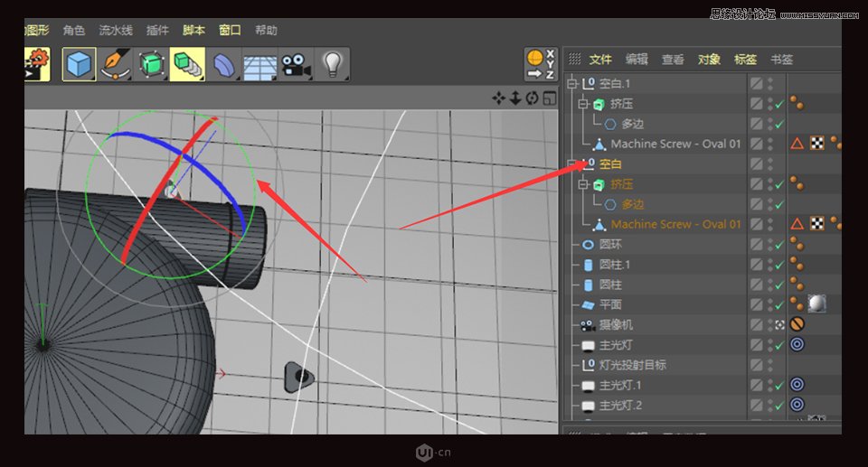Screen dimensions: 868x467
Task: Select the 摄像机 camera object
Action: point(616,324)
